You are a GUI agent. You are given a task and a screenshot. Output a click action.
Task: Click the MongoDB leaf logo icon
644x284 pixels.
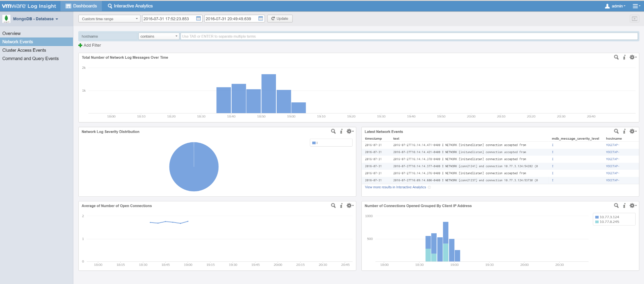coord(6,19)
